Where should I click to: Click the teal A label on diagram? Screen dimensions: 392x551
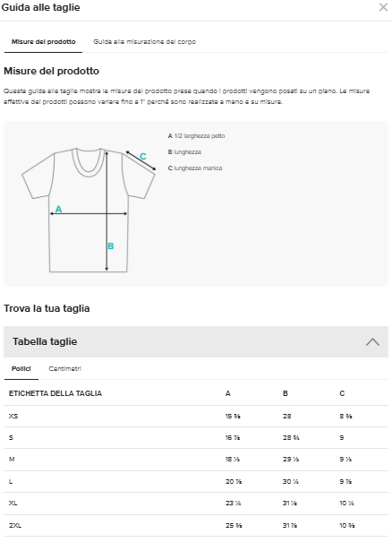point(58,209)
